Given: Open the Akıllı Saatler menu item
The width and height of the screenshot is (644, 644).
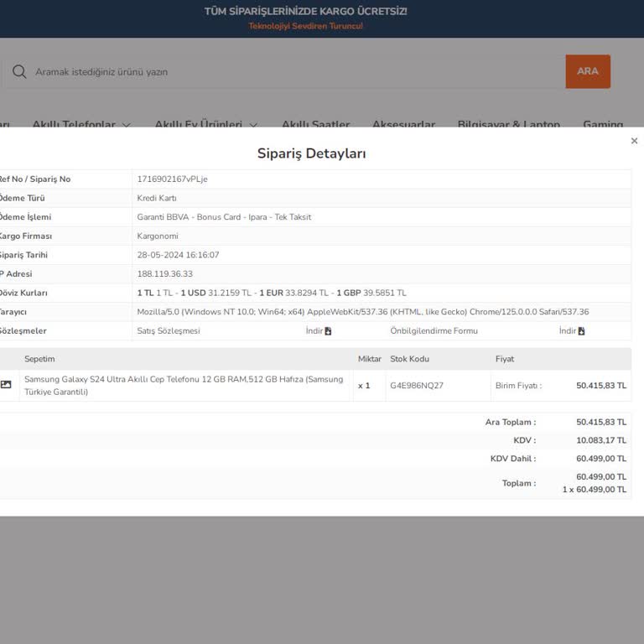Looking at the screenshot, I should coord(315,125).
